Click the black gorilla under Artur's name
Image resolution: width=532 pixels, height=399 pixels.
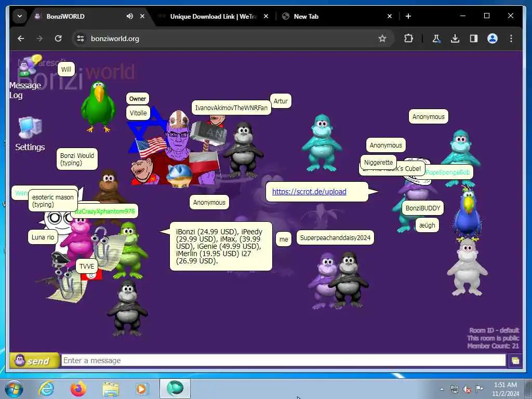[x=243, y=151]
